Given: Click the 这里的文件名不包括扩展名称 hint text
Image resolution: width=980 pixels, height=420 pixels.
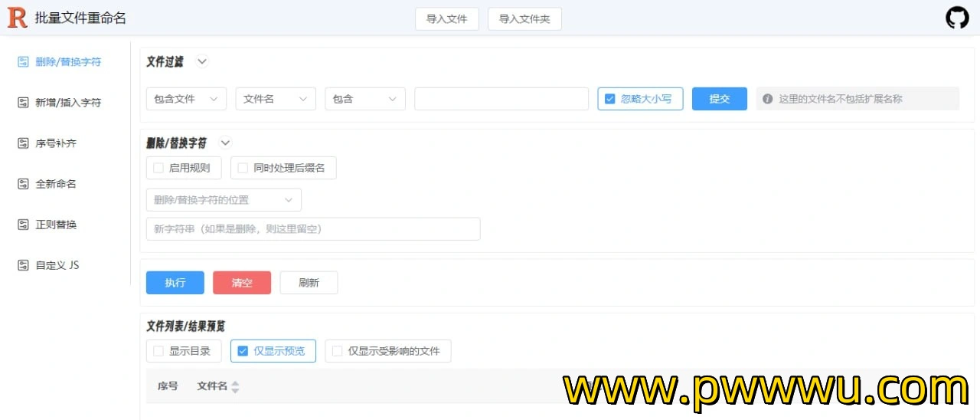Looking at the screenshot, I should (841, 99).
